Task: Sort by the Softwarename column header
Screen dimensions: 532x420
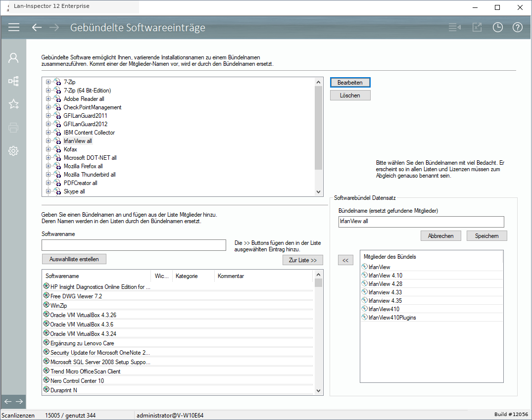Action: pos(97,276)
